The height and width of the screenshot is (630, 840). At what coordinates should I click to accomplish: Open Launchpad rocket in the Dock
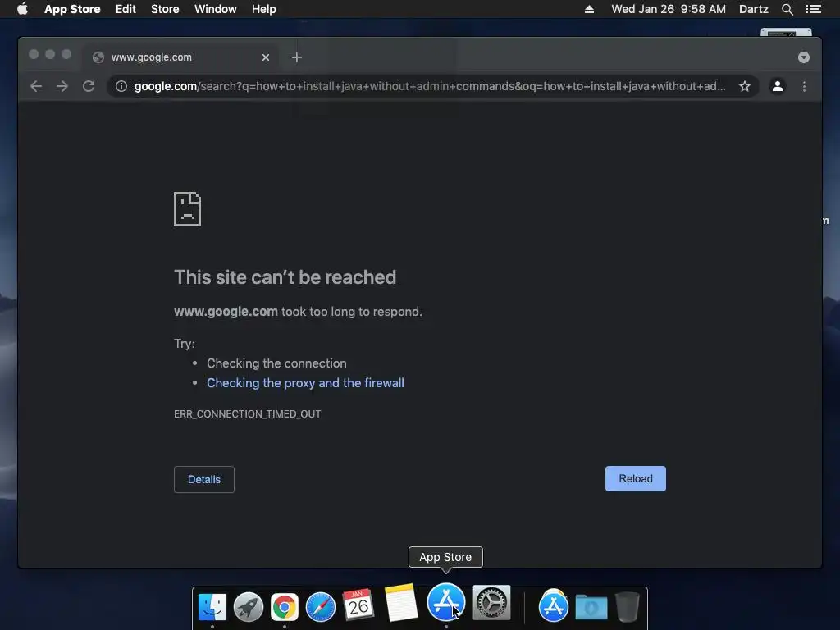point(248,607)
